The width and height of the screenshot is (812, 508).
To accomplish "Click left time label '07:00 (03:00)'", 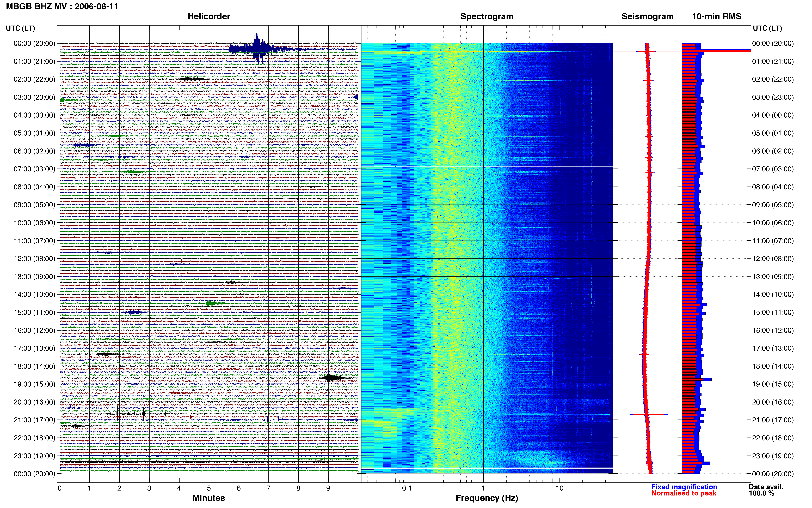I will 35,169.
